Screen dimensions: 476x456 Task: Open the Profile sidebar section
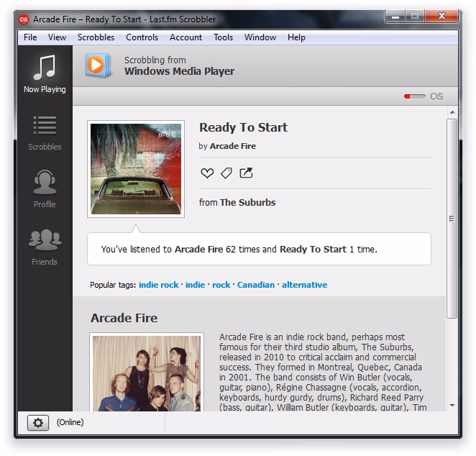pyautogui.click(x=45, y=189)
